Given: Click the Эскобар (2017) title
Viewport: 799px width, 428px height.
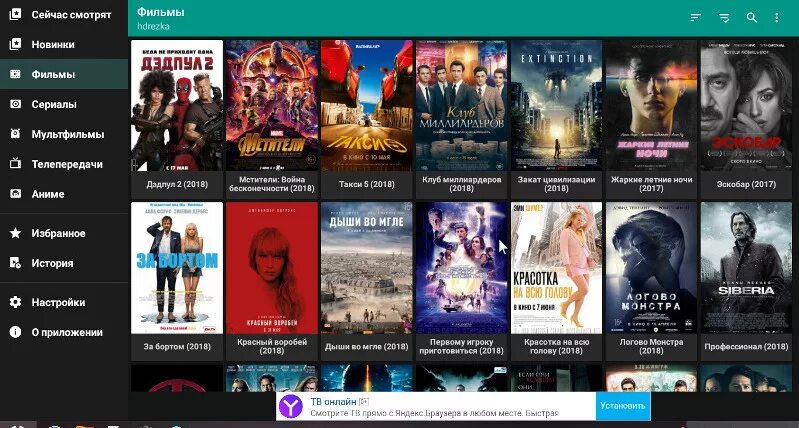Looking at the screenshot, I should (x=747, y=184).
